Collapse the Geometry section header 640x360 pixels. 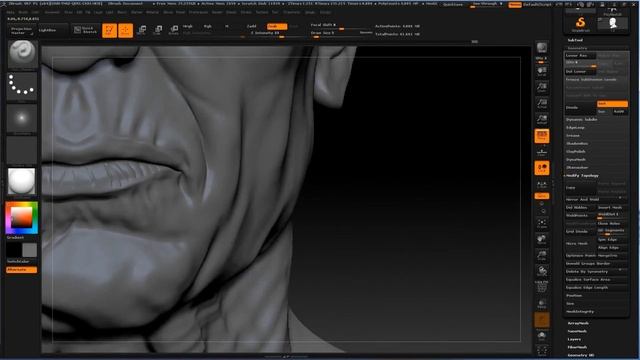(577, 48)
